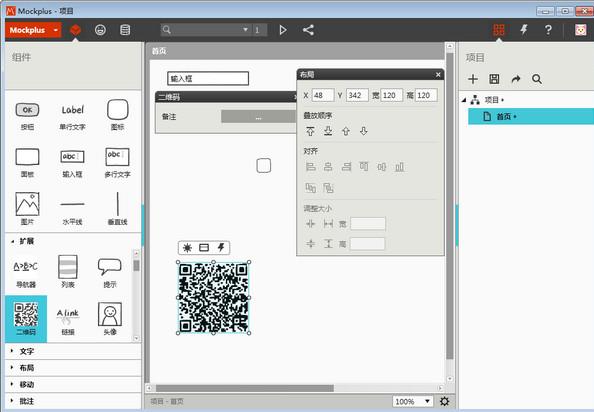The height and width of the screenshot is (412, 594).
Task: Send the selection to back
Action: click(328, 131)
